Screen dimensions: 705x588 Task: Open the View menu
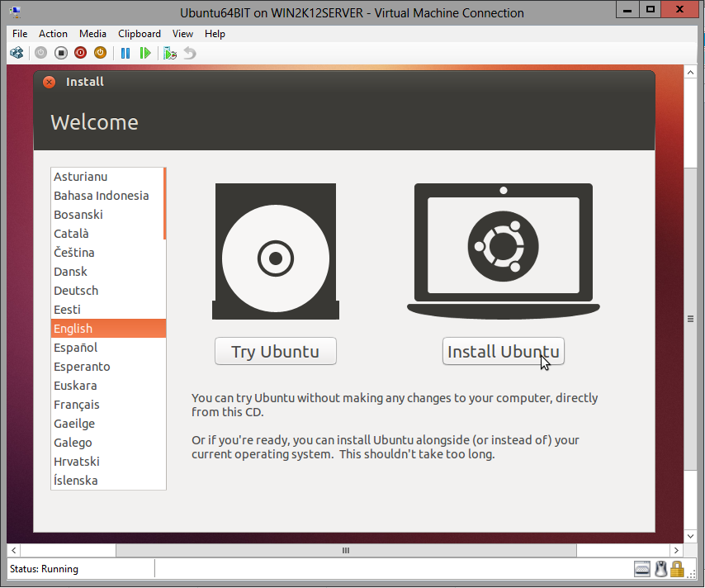[x=182, y=34]
